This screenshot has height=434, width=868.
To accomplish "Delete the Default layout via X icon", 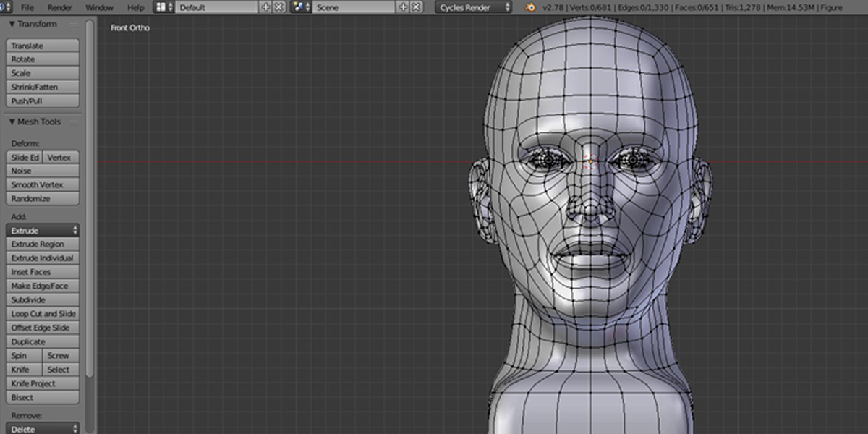I will [278, 7].
